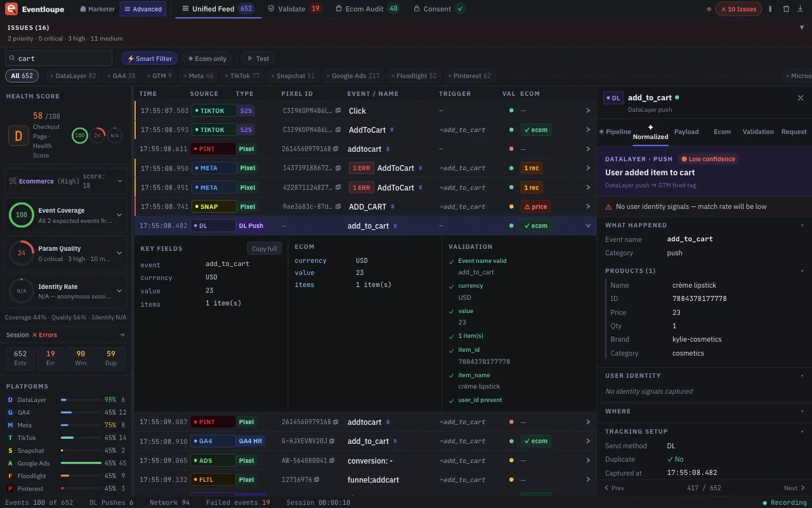Open the 10 Issues button
Viewport: 812px width, 508px height.
738,9
